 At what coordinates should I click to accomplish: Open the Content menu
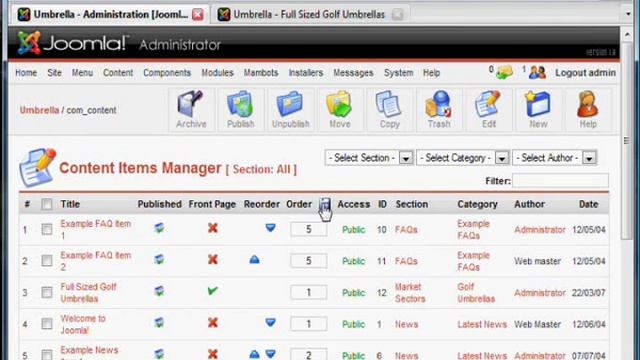click(x=118, y=73)
